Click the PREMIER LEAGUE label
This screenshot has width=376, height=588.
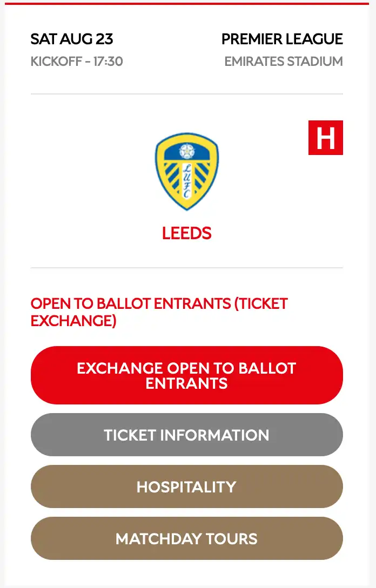coord(281,39)
